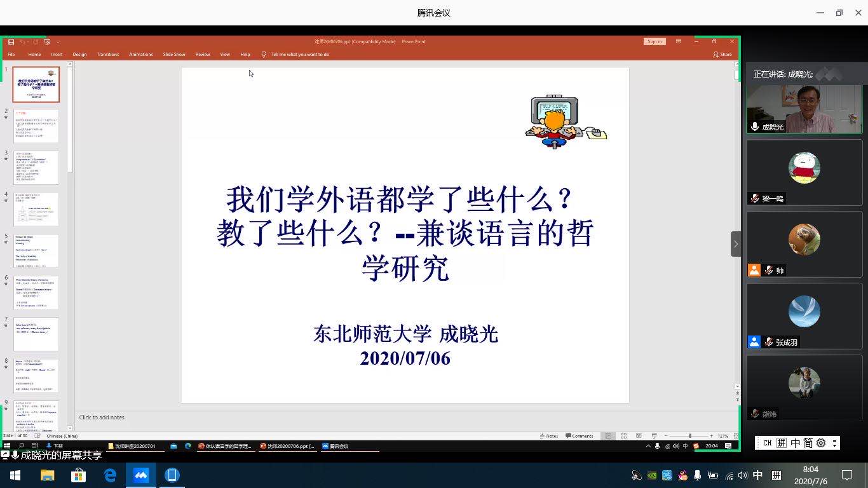Click the Tell me lightbulb search box
Screen dimensions: 868x488
click(x=299, y=55)
